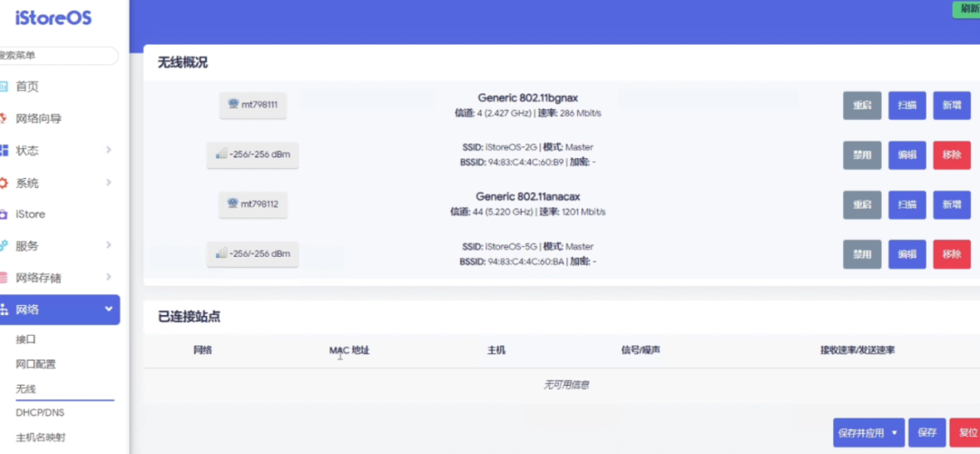Click the system gear icon
The image size is (980, 454).
(x=3, y=183)
